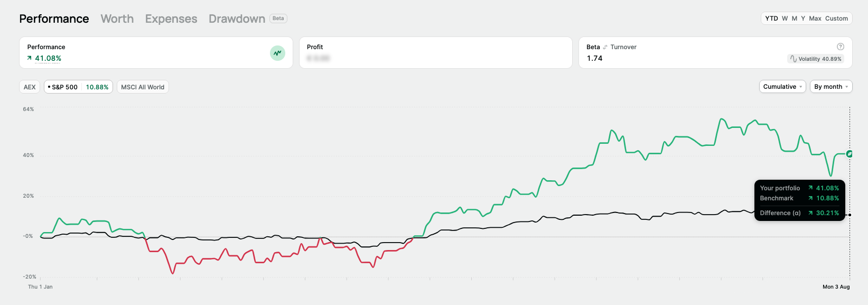Click the volatility wave icon
This screenshot has width=868, height=305.
[x=793, y=59]
